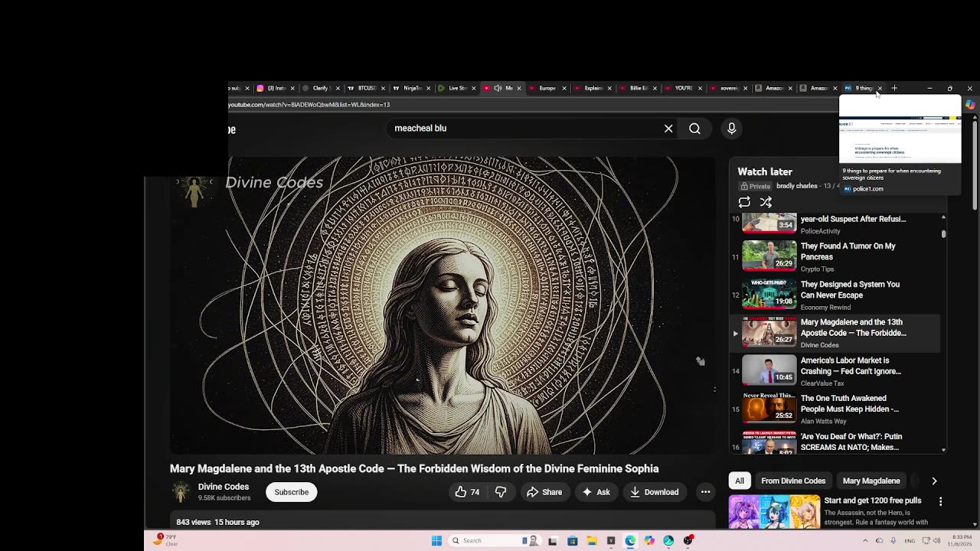This screenshot has height=551, width=980.
Task: Select the 'All' filter chip
Action: 740,481
